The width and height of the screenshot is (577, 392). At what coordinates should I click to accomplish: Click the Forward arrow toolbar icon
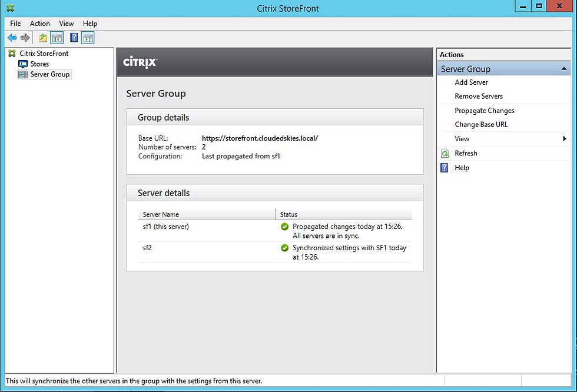(25, 38)
